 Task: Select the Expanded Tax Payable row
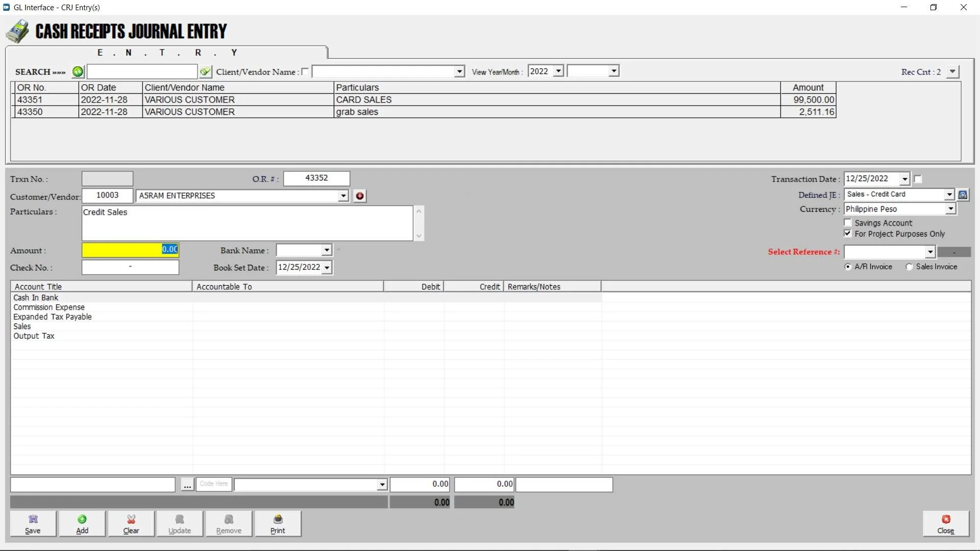point(306,317)
